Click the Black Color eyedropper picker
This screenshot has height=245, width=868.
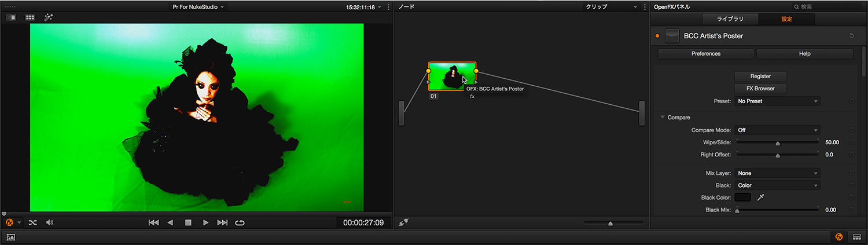click(761, 198)
